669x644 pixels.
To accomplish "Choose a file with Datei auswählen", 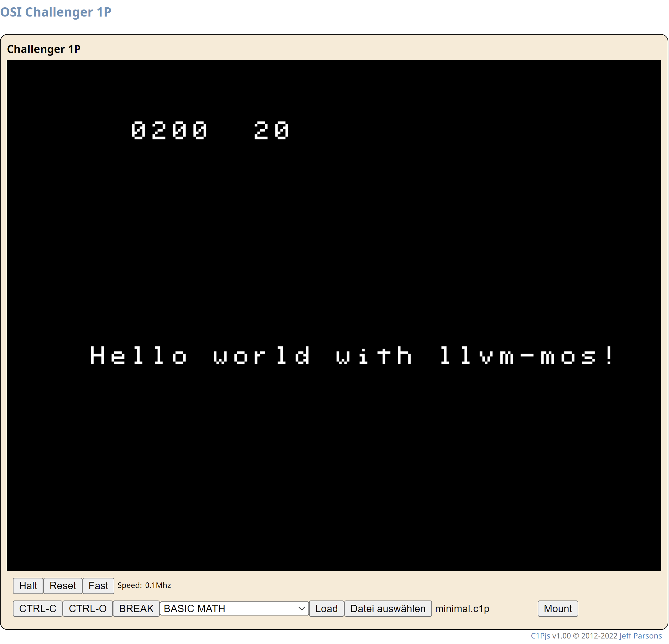I will pos(388,608).
